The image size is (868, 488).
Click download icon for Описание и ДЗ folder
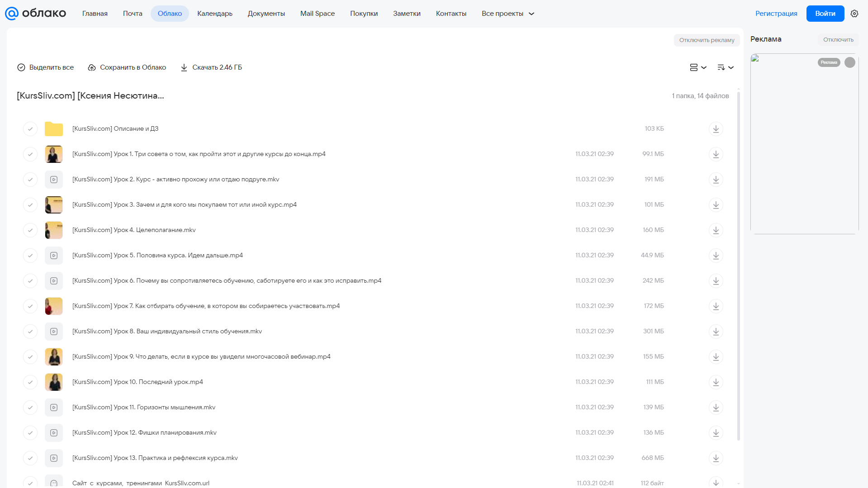pyautogui.click(x=716, y=129)
